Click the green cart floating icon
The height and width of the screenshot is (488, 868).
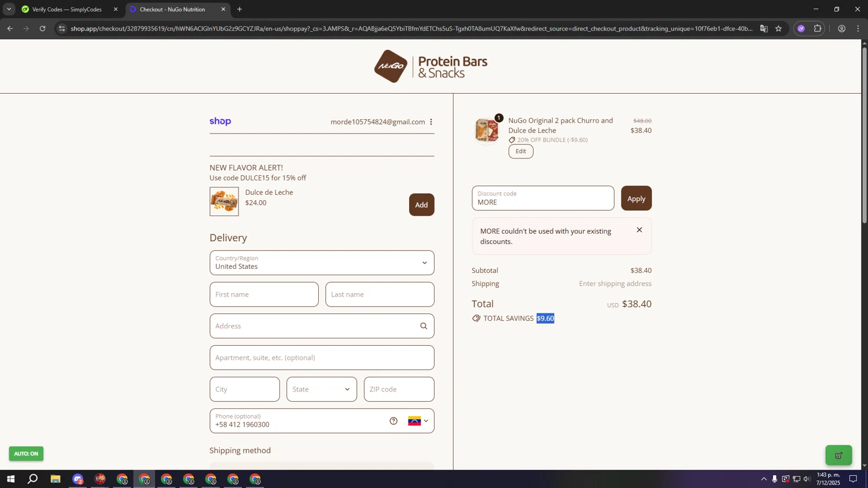point(838,456)
